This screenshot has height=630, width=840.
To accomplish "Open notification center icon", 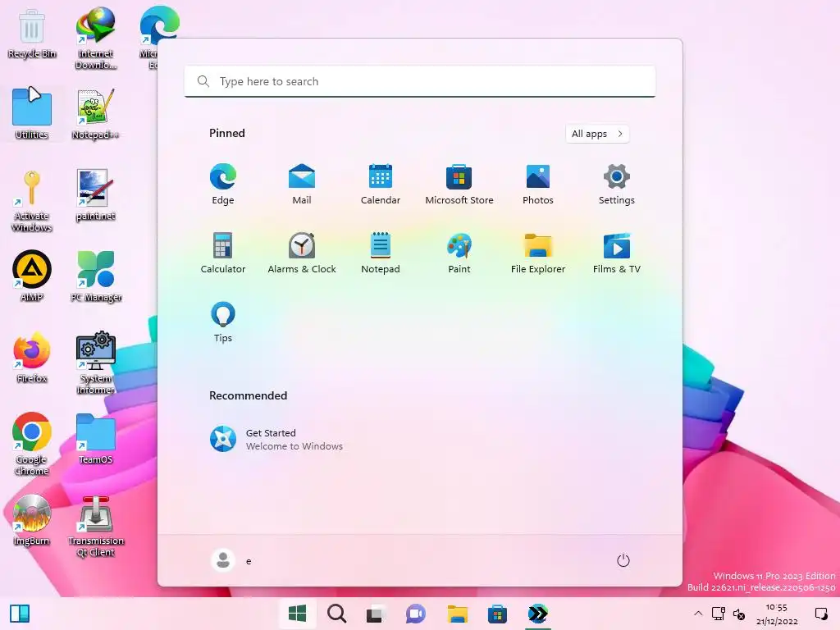I will coord(820,614).
